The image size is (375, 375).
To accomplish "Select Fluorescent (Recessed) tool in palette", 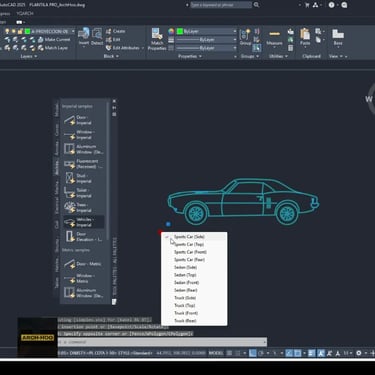I will (x=83, y=164).
